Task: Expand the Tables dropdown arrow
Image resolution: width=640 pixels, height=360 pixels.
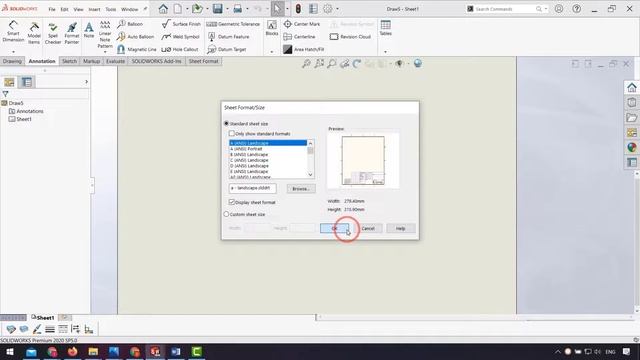Action: [385, 52]
